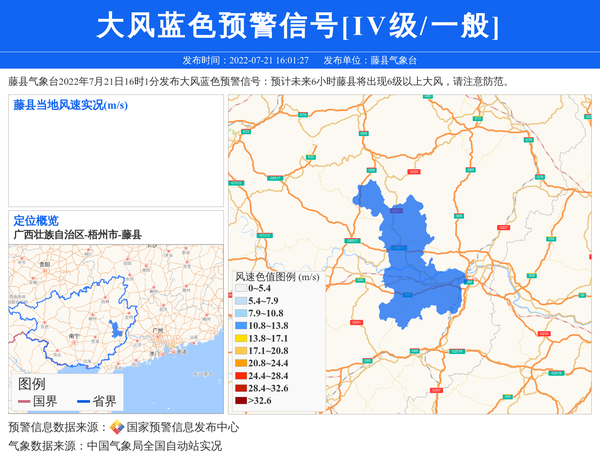Screen dimensions: 600x471
Task: Click the dark red >32.6 legend swatch
Action: [x=241, y=401]
